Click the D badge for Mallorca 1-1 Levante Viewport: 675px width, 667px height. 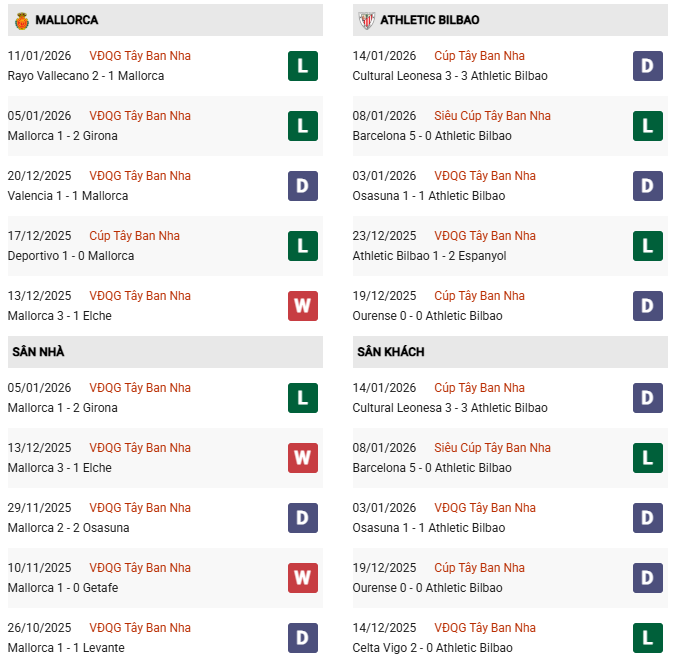click(x=303, y=638)
